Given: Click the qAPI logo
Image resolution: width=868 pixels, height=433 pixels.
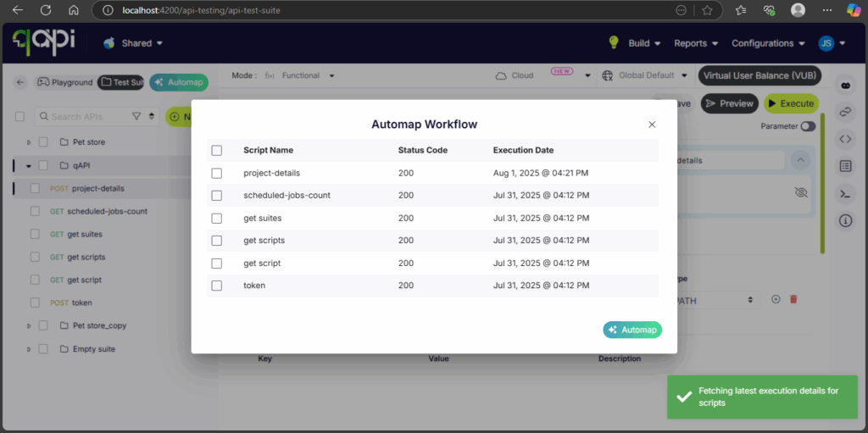Looking at the screenshot, I should click(42, 42).
